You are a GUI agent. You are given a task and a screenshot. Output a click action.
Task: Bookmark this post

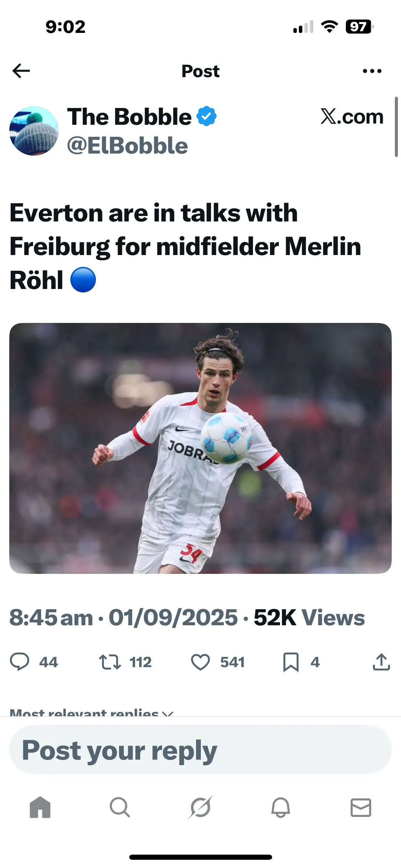[291, 662]
